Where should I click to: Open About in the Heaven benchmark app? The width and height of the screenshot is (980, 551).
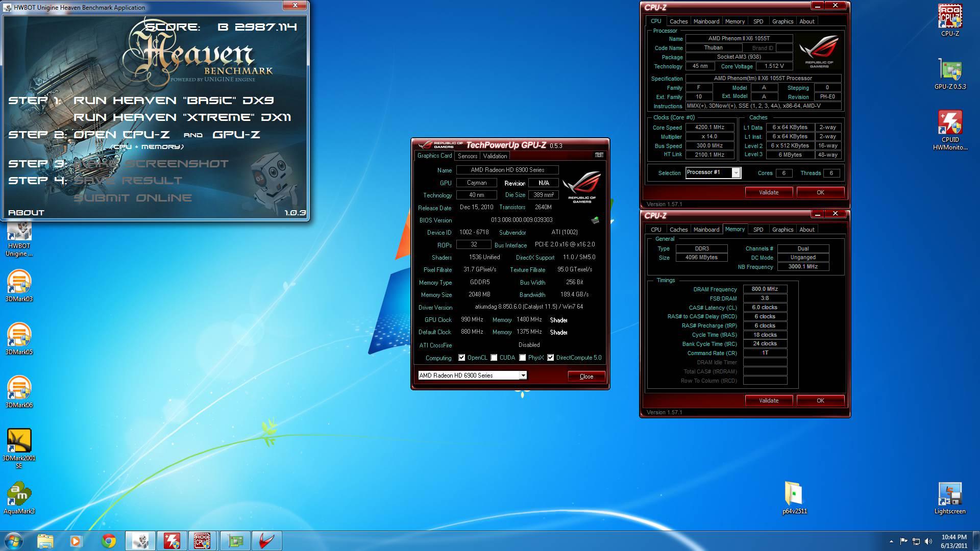[x=26, y=213]
